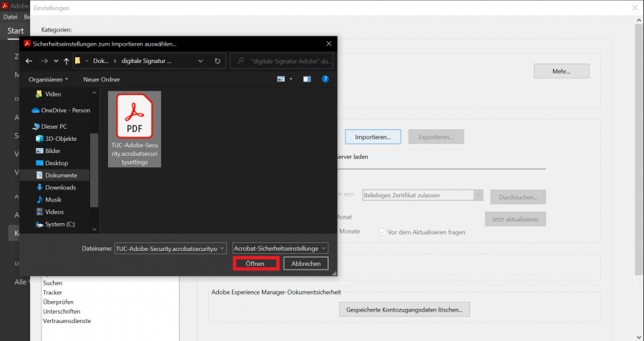The height and width of the screenshot is (341, 644).
Task: Select the Vertrauensdienste category
Action: point(67,321)
